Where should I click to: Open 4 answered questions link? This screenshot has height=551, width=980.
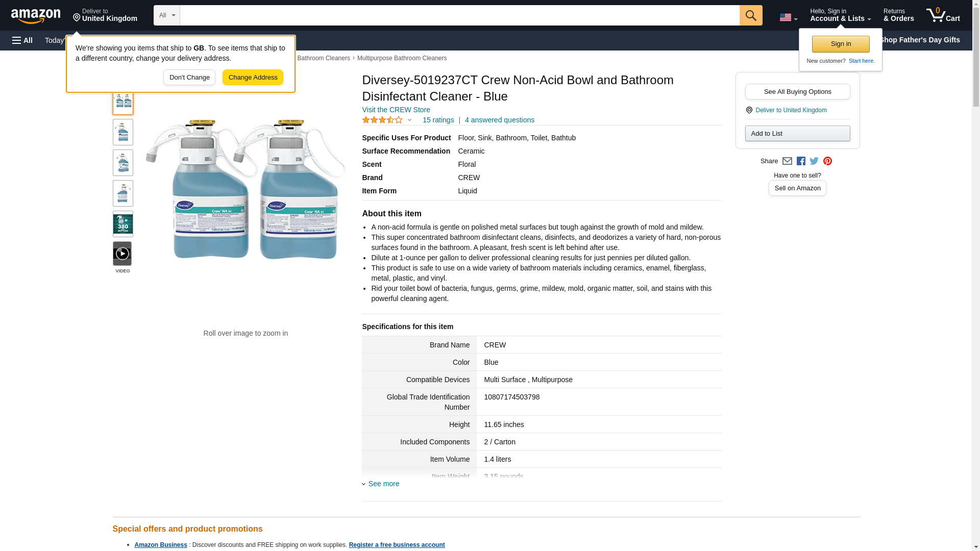[x=499, y=120]
